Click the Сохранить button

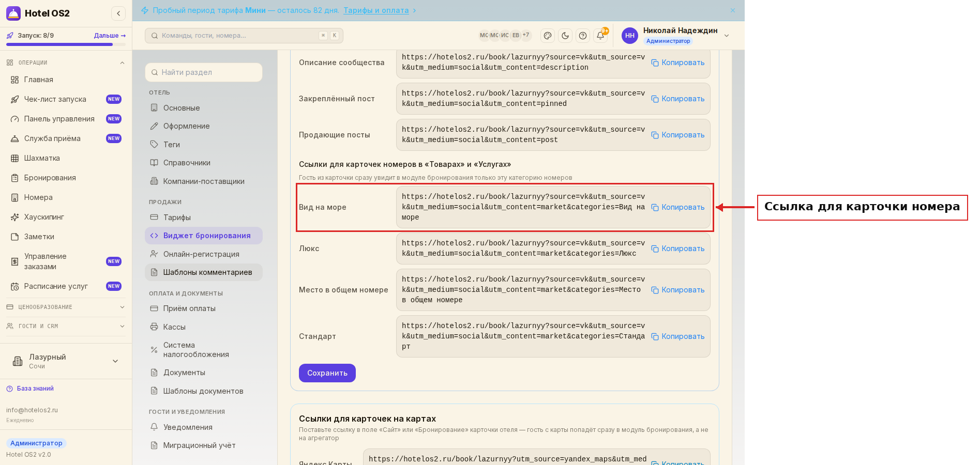click(327, 373)
